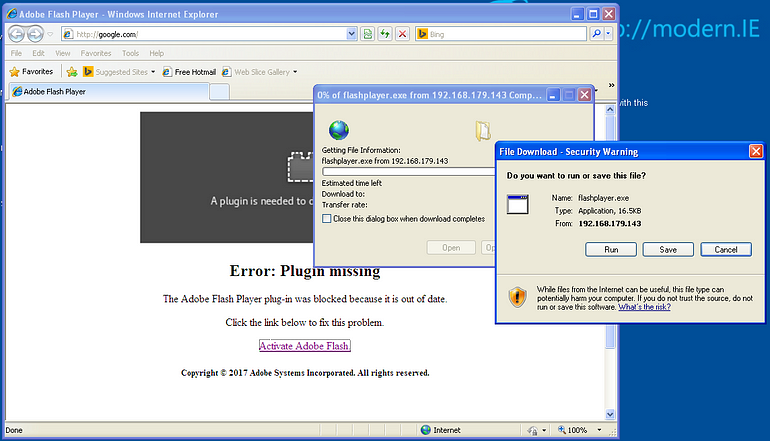Click the empty New Tab button

(219, 92)
